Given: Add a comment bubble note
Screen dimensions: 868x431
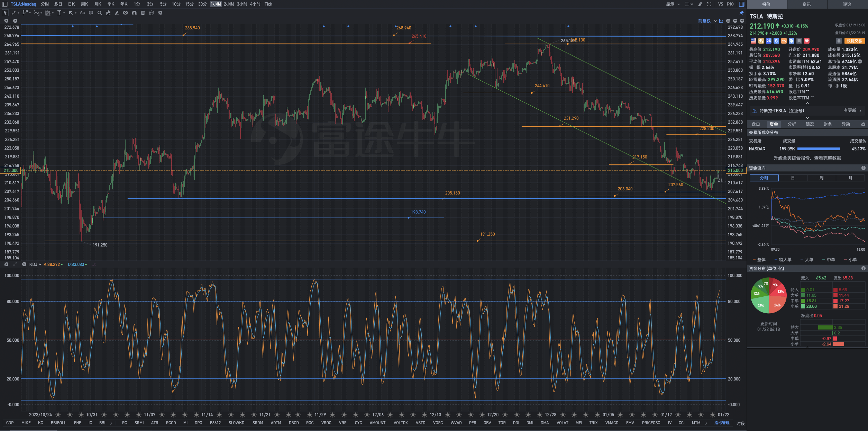Looking at the screenshot, I should tap(91, 13).
